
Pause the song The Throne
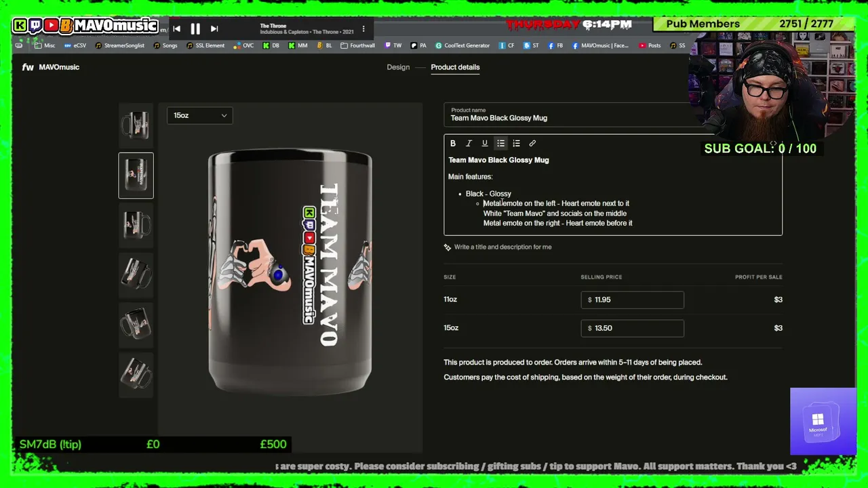click(x=195, y=28)
